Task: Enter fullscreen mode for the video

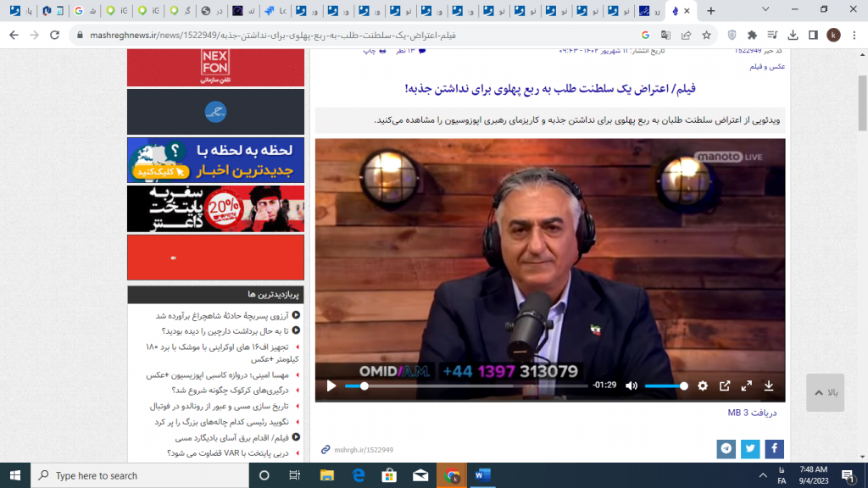Action: pyautogui.click(x=747, y=386)
